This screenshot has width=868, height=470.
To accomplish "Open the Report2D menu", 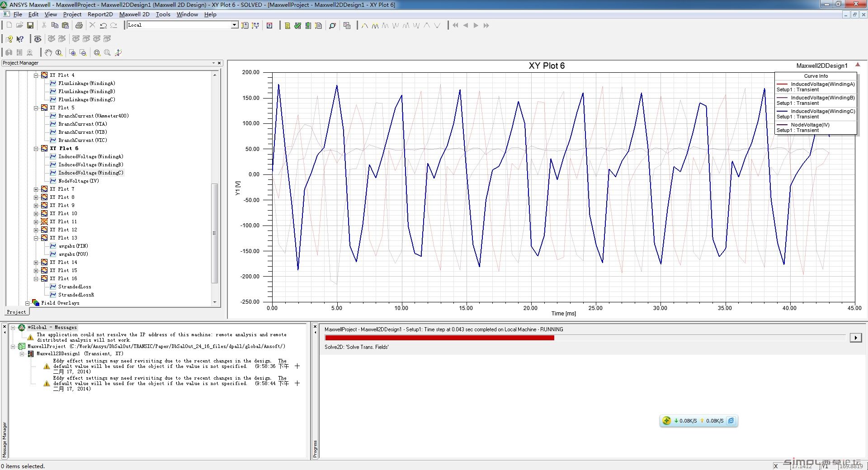I will coord(100,14).
